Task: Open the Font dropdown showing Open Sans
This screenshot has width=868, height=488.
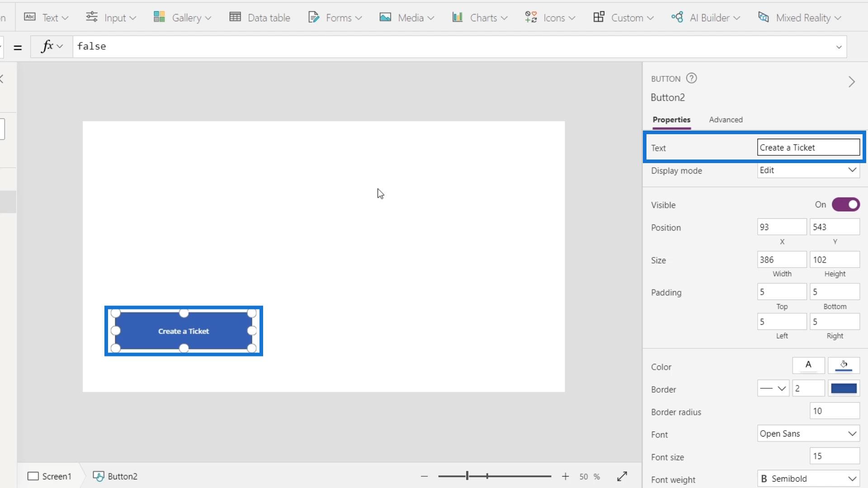Action: tap(808, 434)
